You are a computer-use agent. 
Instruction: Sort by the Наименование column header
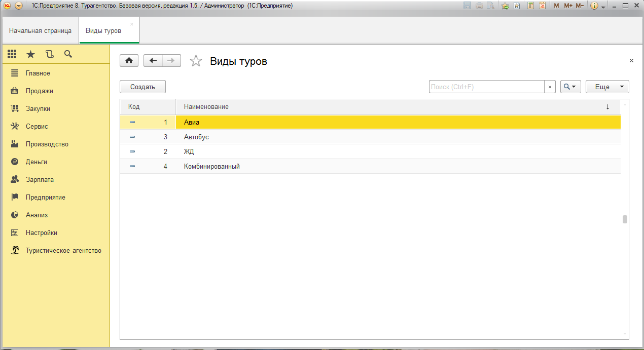coord(398,107)
